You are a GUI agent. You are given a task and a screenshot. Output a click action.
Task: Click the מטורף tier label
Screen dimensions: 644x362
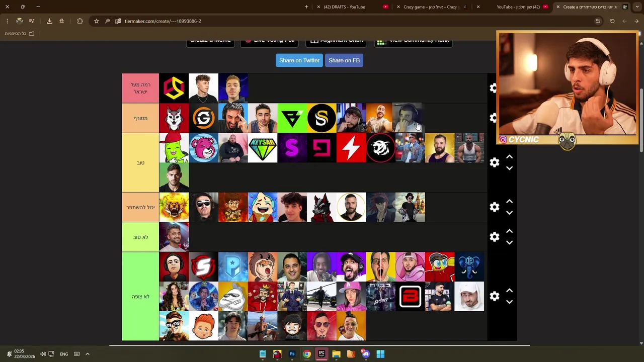pos(140,118)
